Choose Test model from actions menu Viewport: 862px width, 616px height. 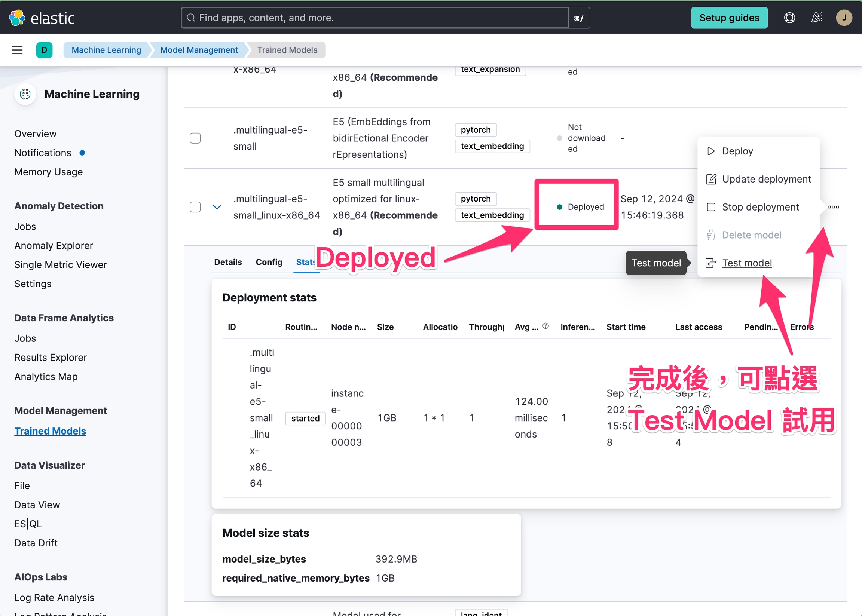pos(746,263)
